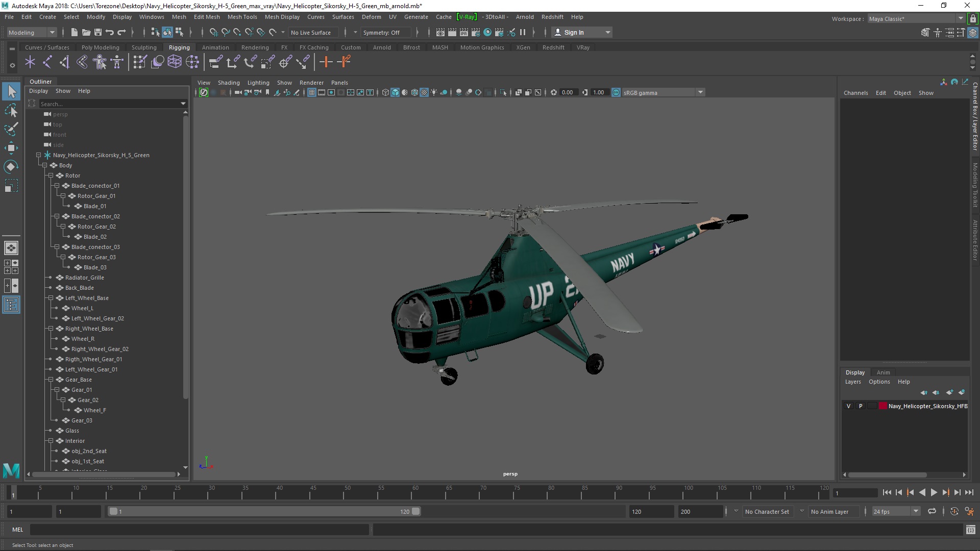Viewport: 980px width, 551px height.
Task: Toggle playback loop mode button
Action: click(x=932, y=511)
